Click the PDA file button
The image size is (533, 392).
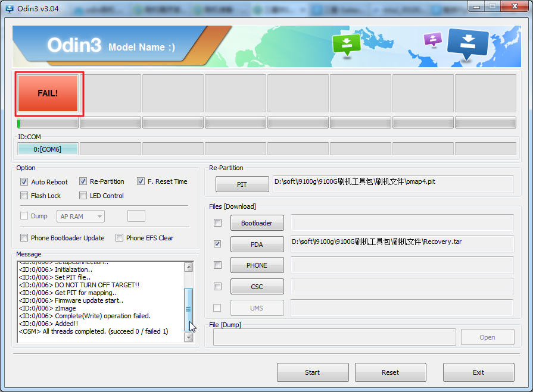(257, 244)
